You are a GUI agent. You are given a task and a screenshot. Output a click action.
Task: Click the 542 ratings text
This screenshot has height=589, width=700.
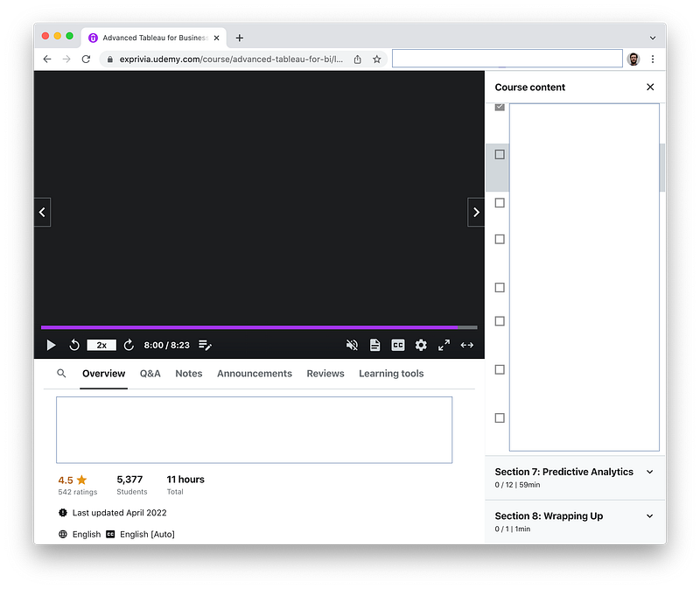[x=78, y=492]
